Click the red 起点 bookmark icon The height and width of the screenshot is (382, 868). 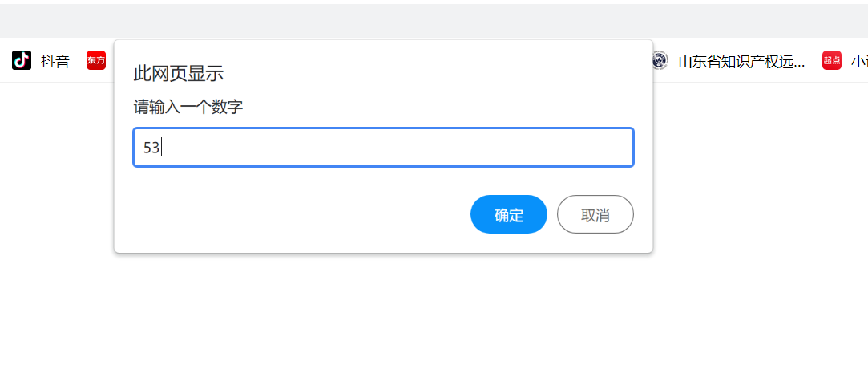tap(832, 60)
